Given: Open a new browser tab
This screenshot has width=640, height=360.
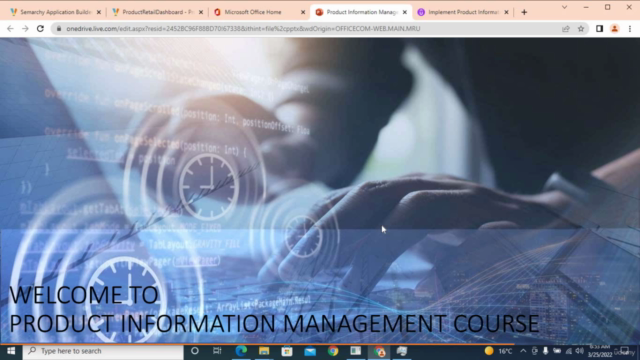Looking at the screenshot, I should coord(524,12).
